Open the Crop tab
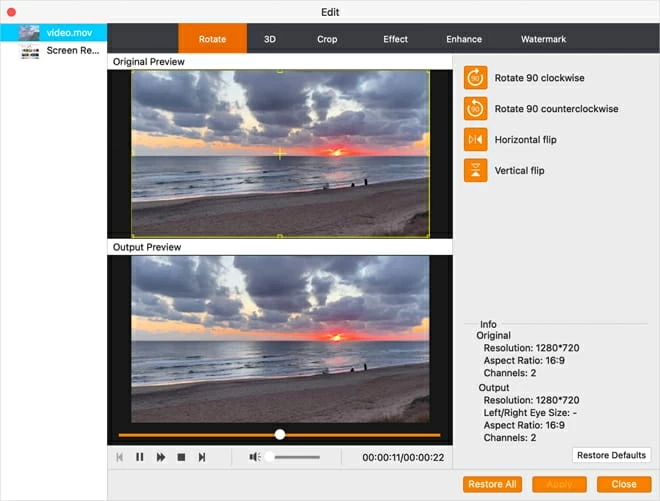 coord(327,39)
